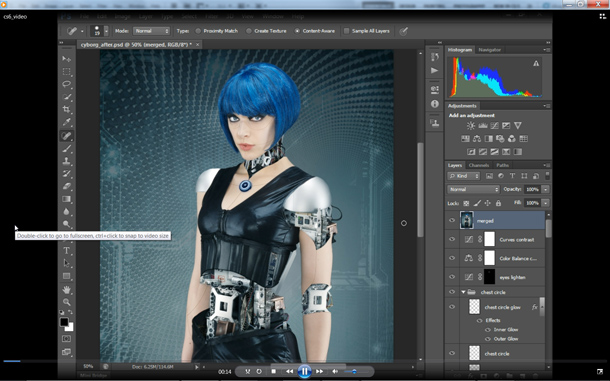Add a Black & White adjustment
The height and width of the screenshot is (381, 610).
(x=489, y=139)
